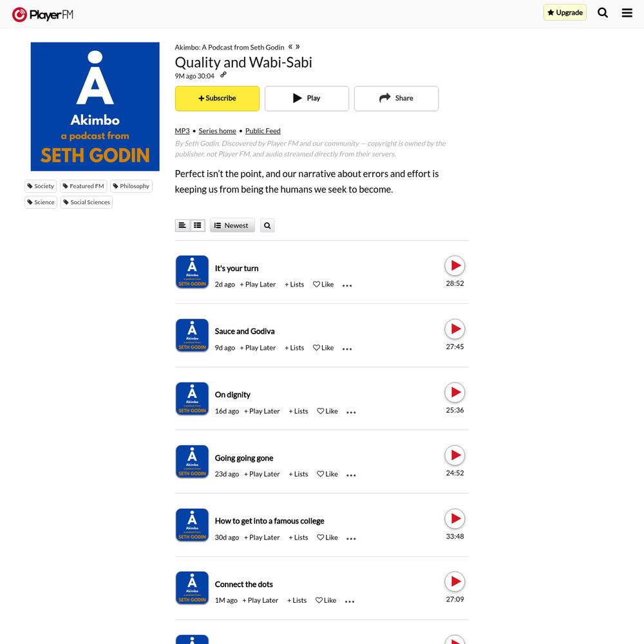Open the Connect the dots episode title
Image resolution: width=644 pixels, height=644 pixels.
point(244,584)
